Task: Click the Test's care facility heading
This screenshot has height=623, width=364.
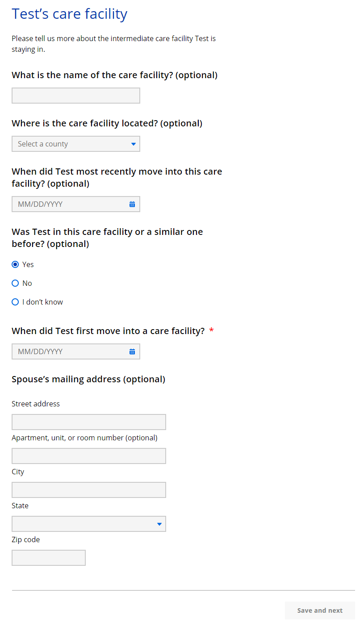Action: [x=69, y=14]
